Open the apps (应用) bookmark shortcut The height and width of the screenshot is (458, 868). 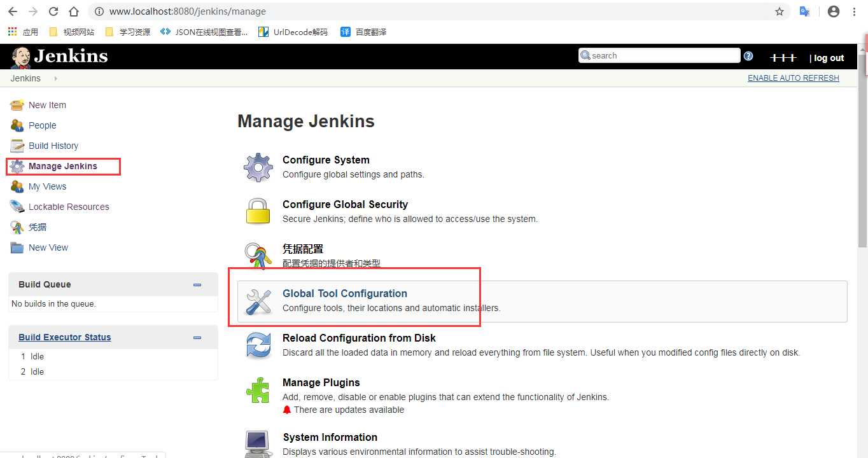[23, 32]
